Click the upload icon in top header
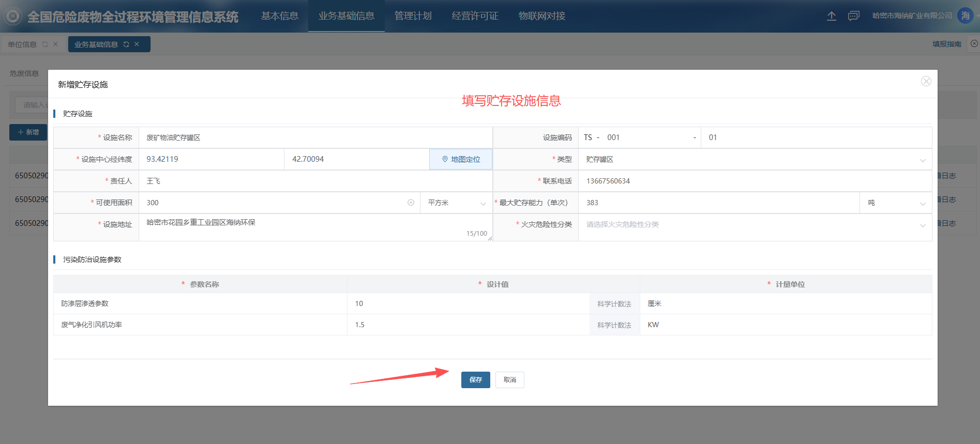This screenshot has width=980, height=444. click(x=831, y=16)
